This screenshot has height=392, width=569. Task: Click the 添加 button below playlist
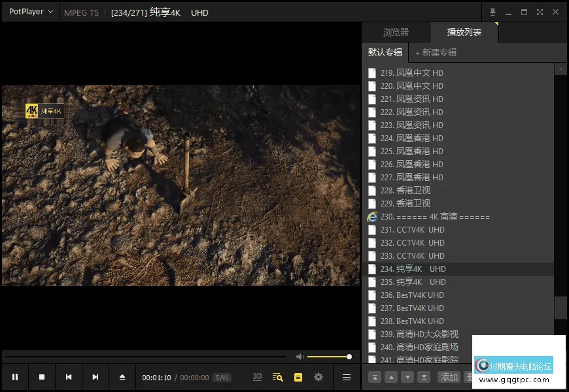[x=449, y=377]
